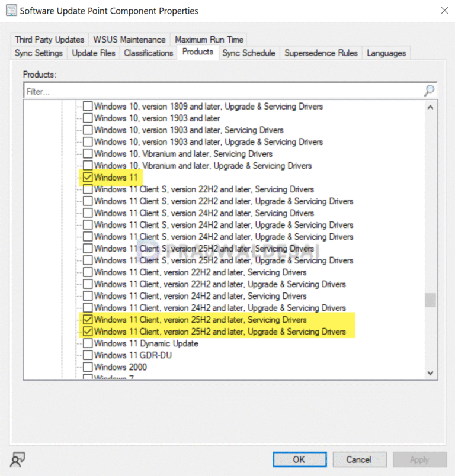Click the feedback person icon at bottom-left
Image resolution: width=455 pixels, height=476 pixels.
(x=18, y=459)
